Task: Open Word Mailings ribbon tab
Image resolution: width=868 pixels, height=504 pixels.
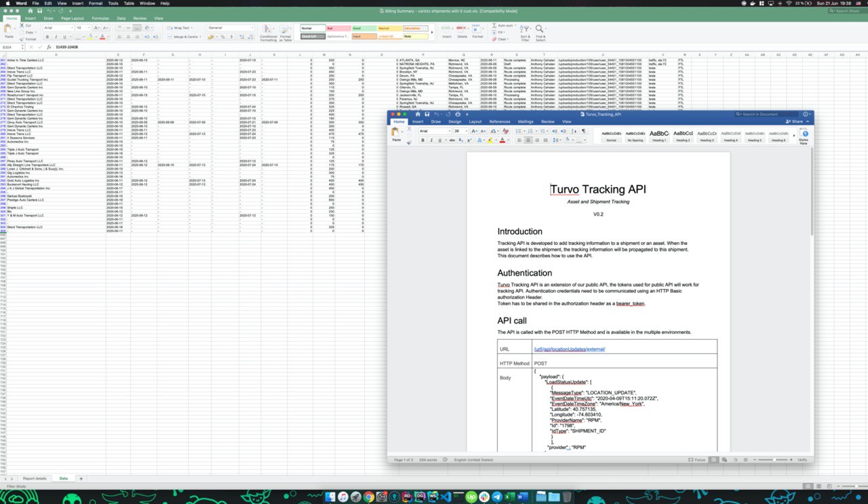Action: point(526,121)
